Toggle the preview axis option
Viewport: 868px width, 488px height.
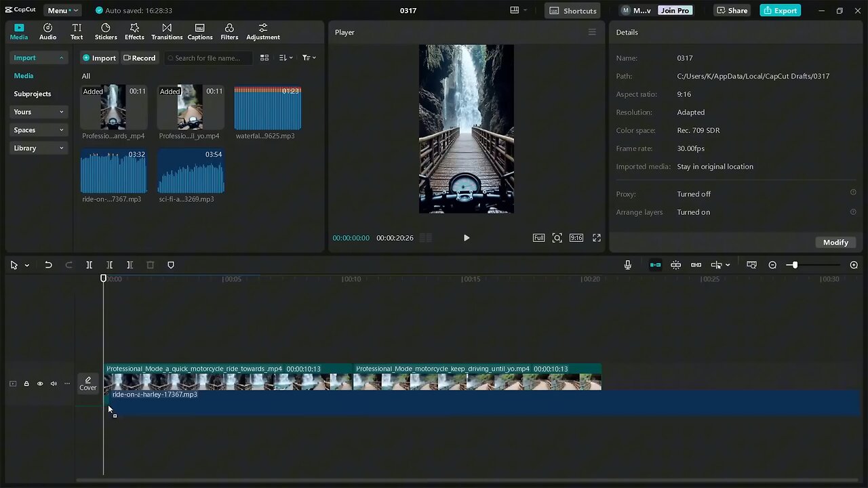716,265
